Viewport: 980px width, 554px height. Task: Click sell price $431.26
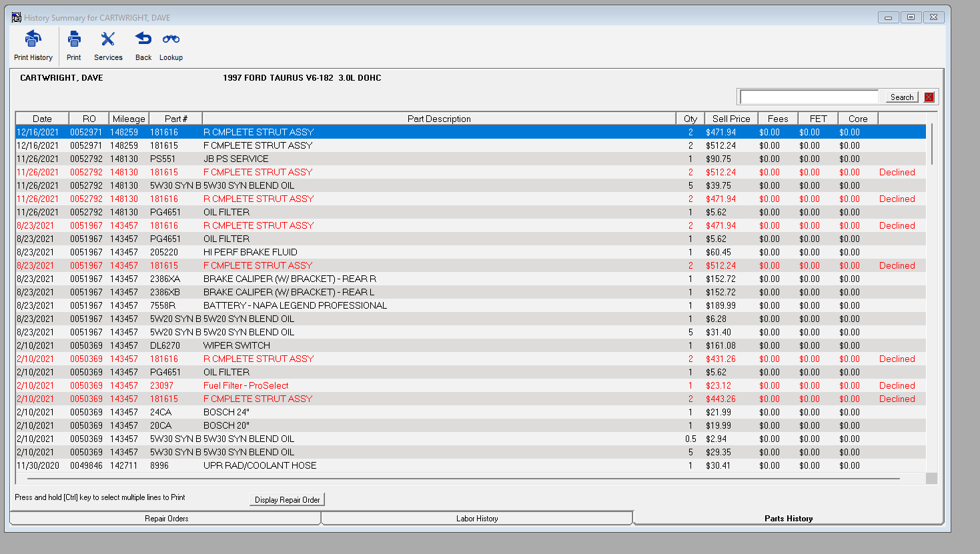click(720, 359)
